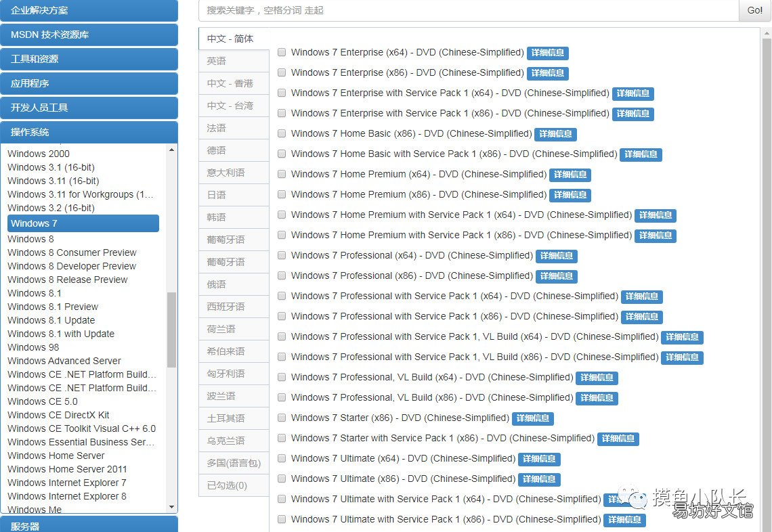Choose Windows 8 Consumer Preview in the list
This screenshot has width=772, height=532.
click(x=72, y=252)
